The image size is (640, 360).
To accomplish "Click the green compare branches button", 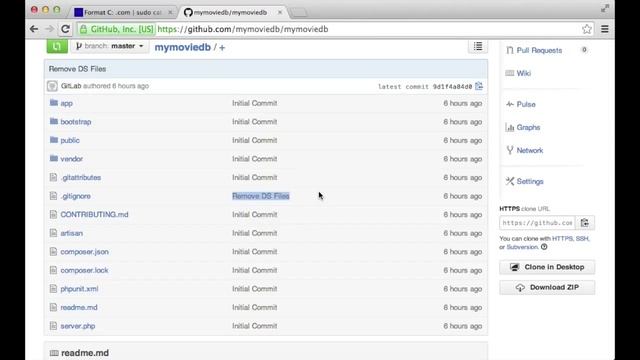I will coord(57,46).
